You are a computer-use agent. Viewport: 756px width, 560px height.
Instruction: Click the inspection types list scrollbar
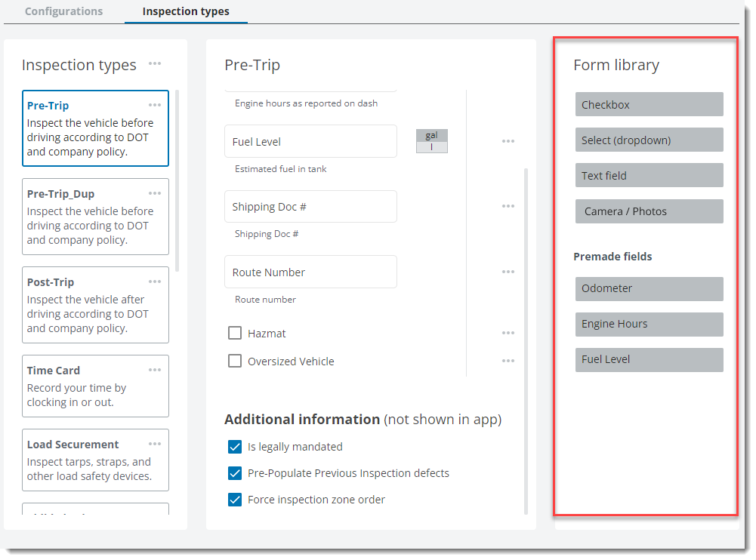coord(177,180)
